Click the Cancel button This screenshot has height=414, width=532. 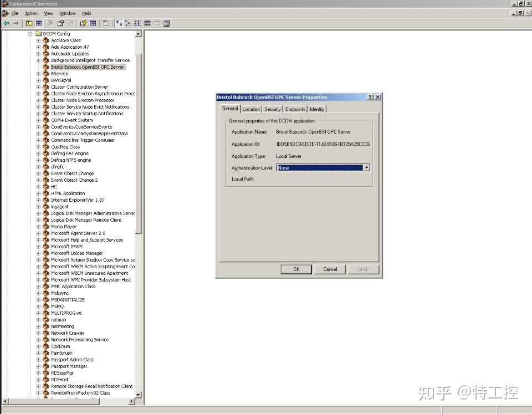click(x=330, y=269)
